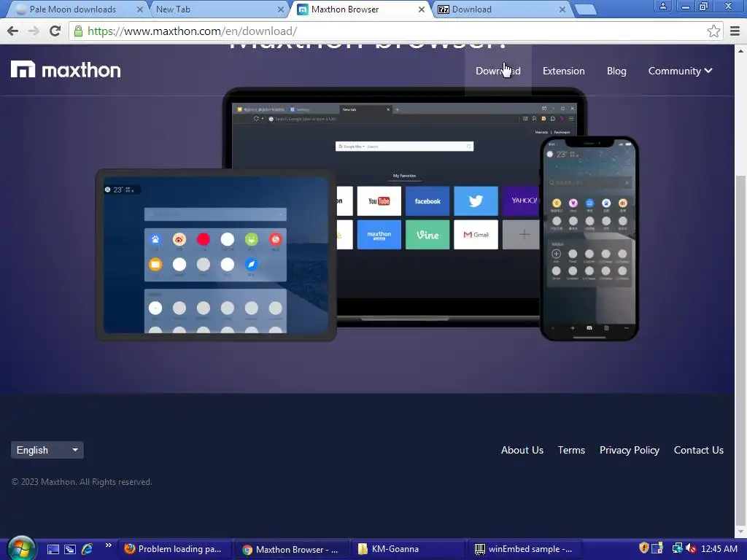The image size is (747, 560).
Task: Close the 7z Download tab
Action: [562, 9]
